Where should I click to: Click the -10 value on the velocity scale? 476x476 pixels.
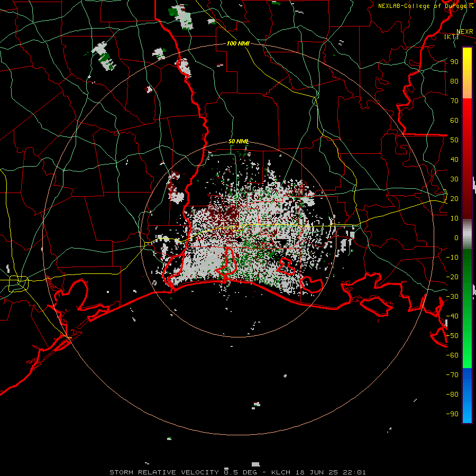coord(452,258)
